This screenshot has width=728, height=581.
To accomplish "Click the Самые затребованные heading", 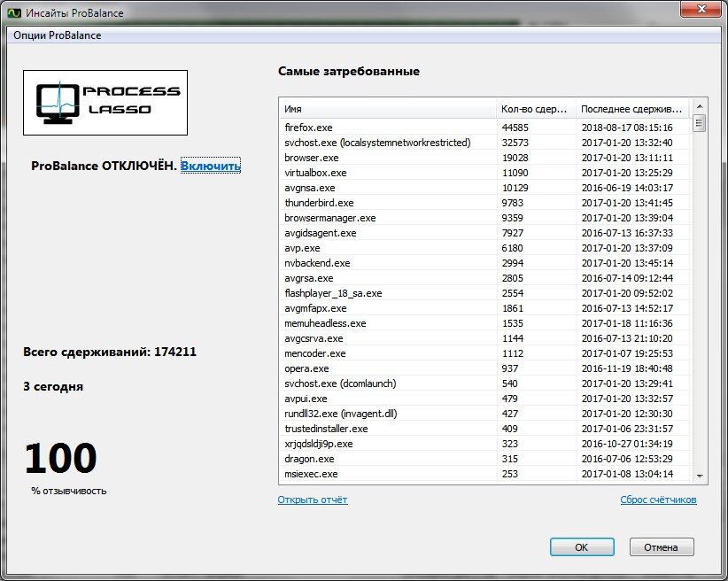I will [349, 71].
